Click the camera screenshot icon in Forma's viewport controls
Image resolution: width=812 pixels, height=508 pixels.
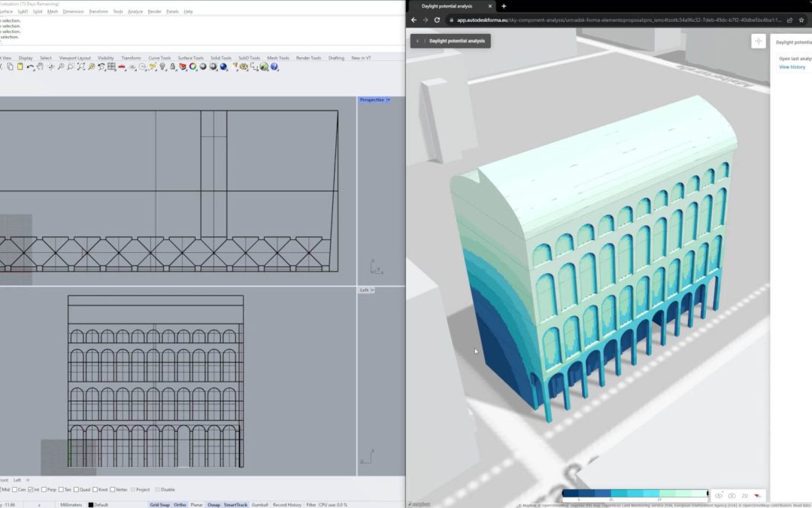pyautogui.click(x=731, y=496)
